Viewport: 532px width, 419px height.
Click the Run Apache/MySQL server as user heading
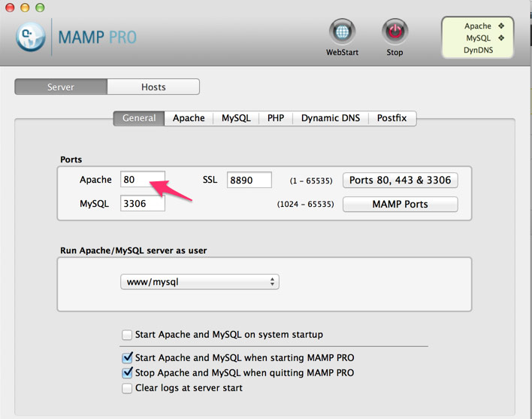tap(133, 250)
